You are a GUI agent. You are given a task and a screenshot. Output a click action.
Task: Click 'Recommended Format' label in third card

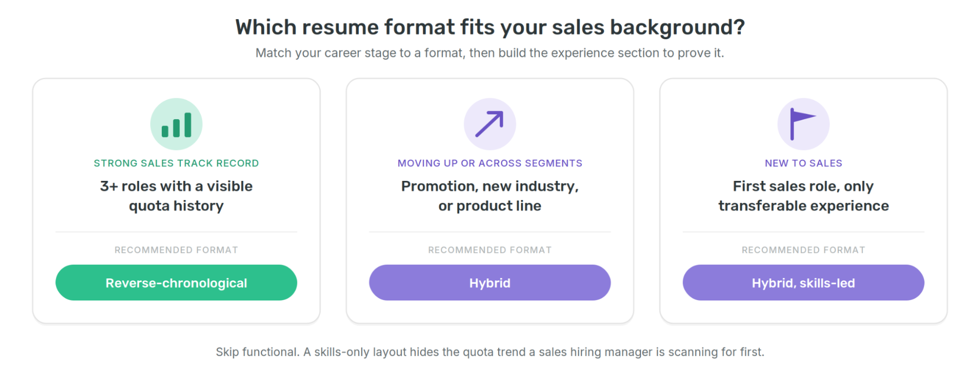803,250
